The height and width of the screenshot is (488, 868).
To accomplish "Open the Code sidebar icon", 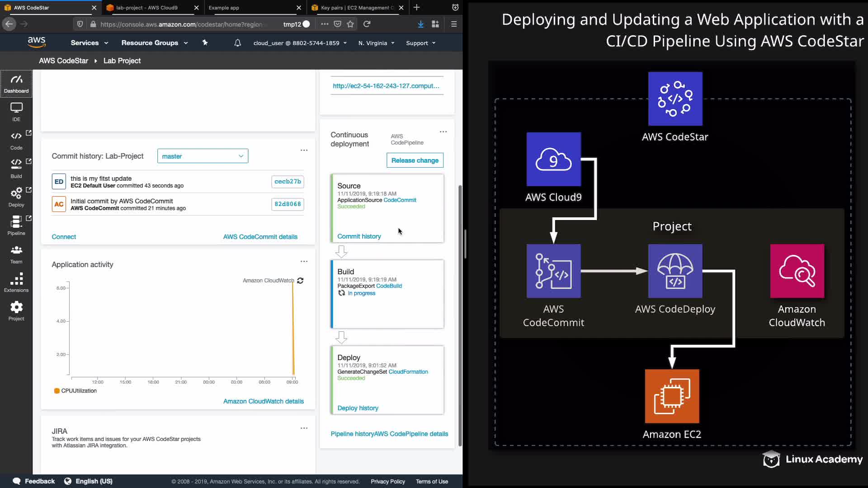I will [x=16, y=140].
